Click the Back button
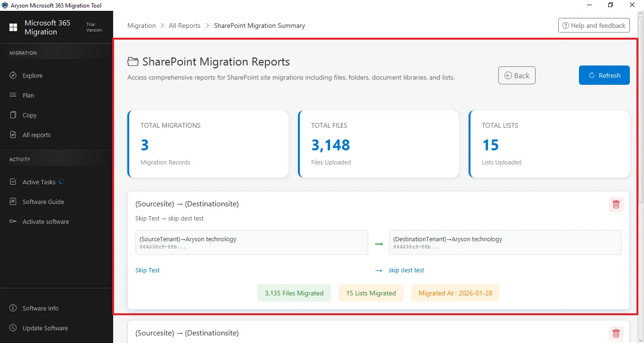Screen dimensions: 644x343 [517, 75]
